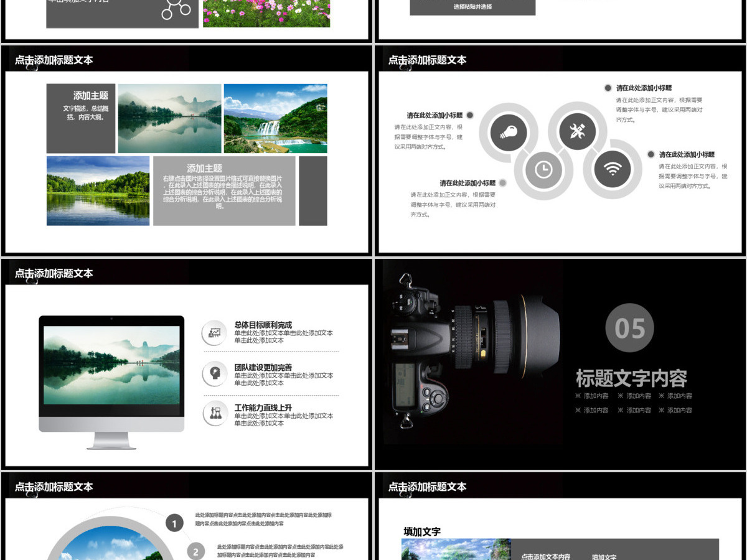Select the forest lake photo beside the light gray box
This screenshot has height=560, width=747.
tap(98, 190)
